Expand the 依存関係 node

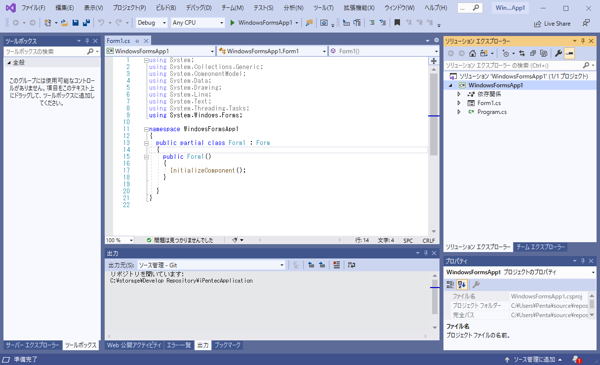pos(459,94)
